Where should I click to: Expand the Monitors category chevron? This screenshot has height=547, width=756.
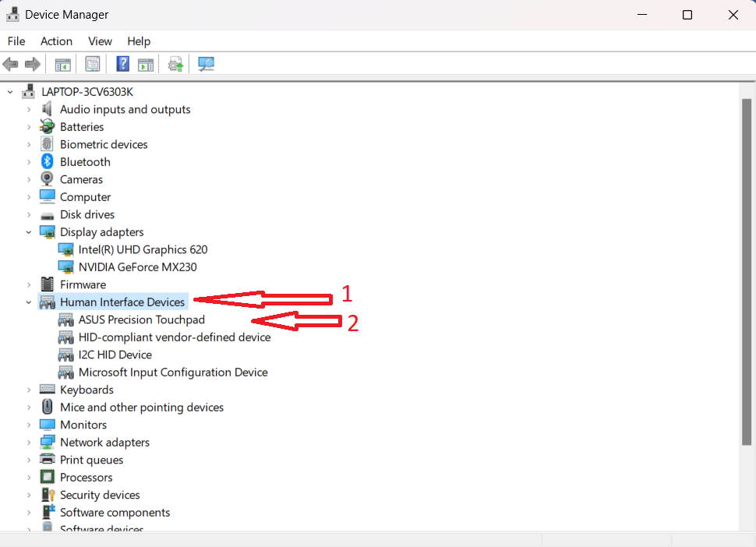point(29,425)
